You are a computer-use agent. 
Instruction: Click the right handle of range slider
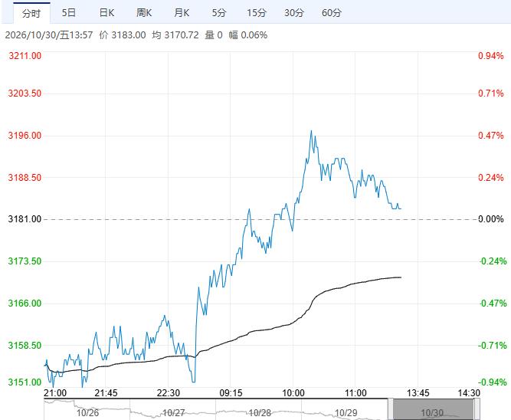point(477,409)
